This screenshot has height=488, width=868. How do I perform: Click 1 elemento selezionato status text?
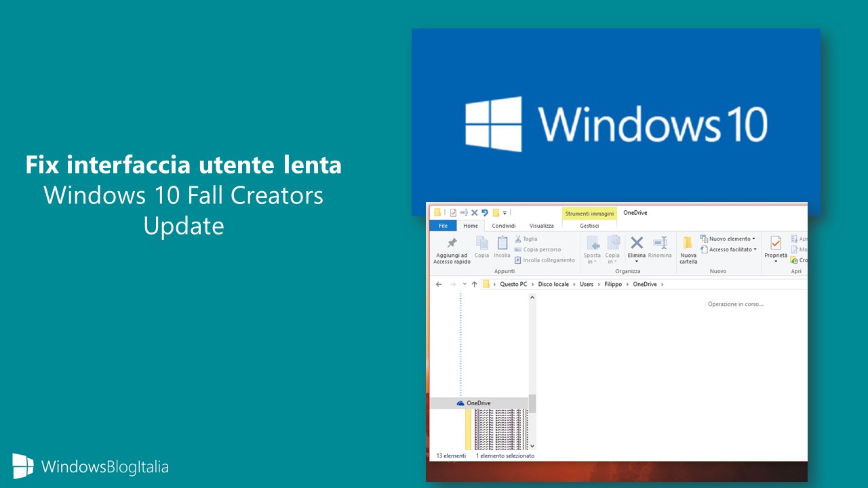tap(505, 456)
